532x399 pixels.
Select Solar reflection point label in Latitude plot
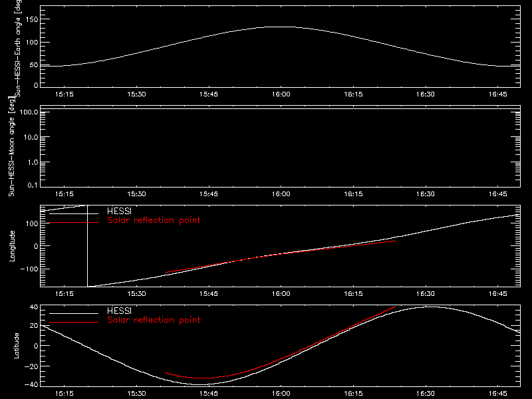point(154,320)
